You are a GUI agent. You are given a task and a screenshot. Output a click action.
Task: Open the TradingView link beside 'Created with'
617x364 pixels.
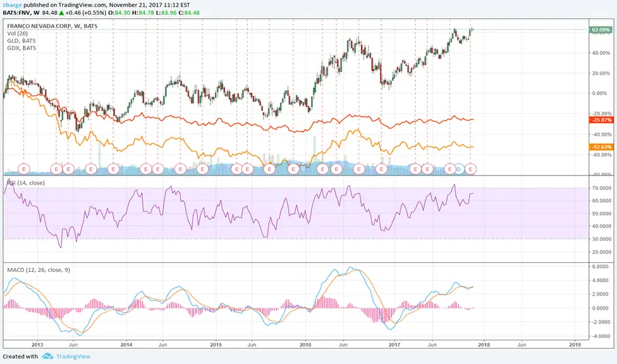73,357
